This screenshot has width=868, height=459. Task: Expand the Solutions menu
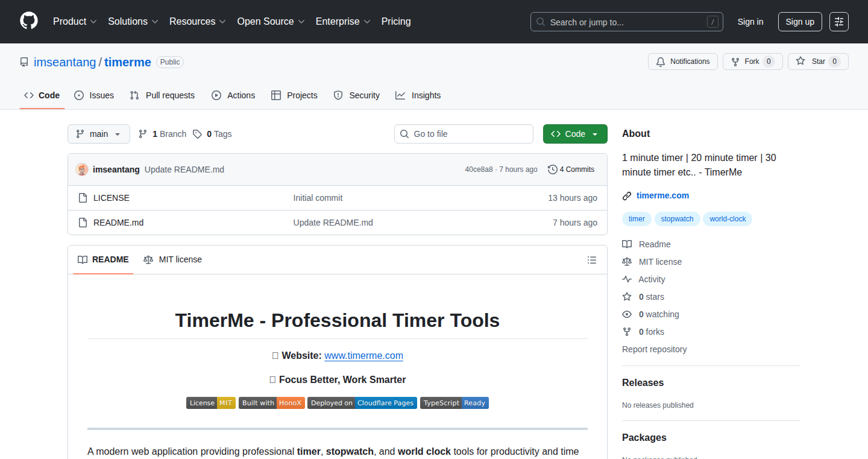[133, 21]
